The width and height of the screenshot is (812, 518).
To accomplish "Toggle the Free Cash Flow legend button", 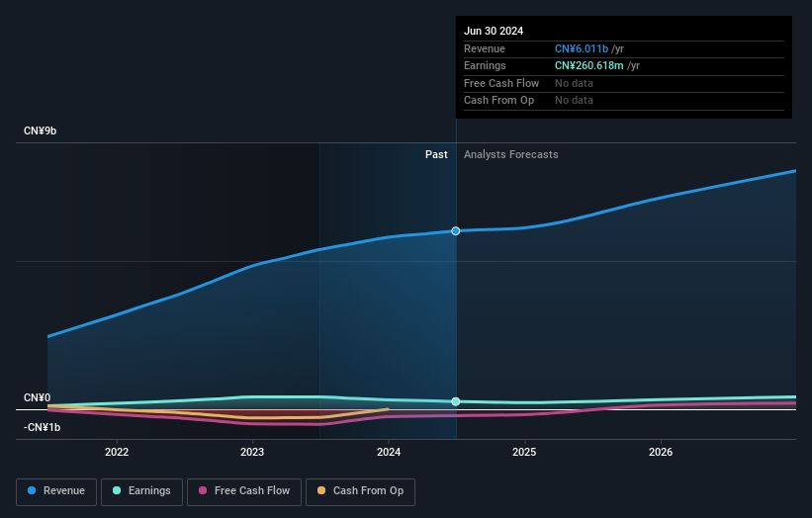I will coord(244,491).
